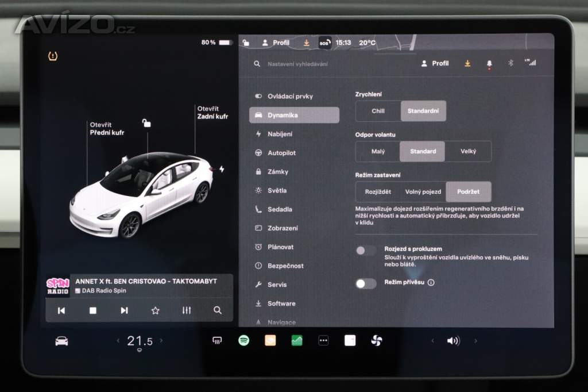The width and height of the screenshot is (588, 392).
Task: Decrease temperature with left arrow
Action: point(118,341)
